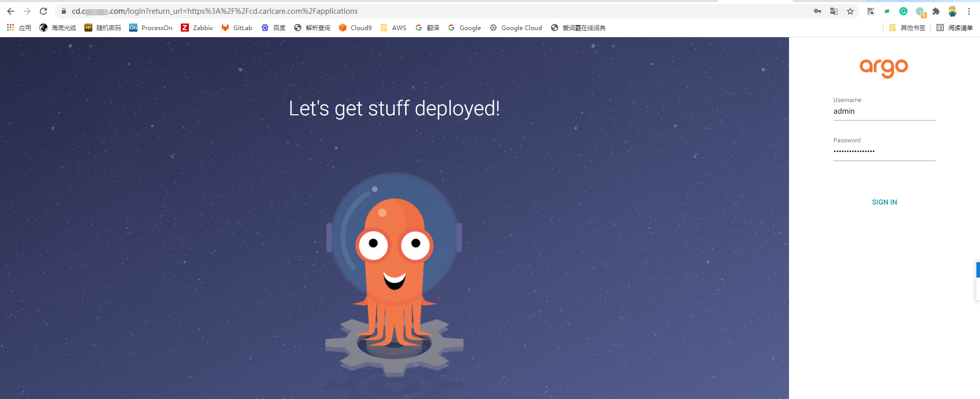The width and height of the screenshot is (980, 399).
Task: Click the orange argo logo
Action: pyautogui.click(x=883, y=68)
